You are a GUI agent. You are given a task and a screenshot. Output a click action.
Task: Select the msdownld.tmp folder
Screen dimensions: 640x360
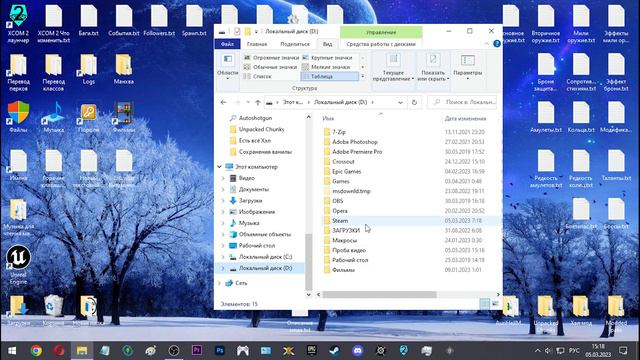pos(351,191)
